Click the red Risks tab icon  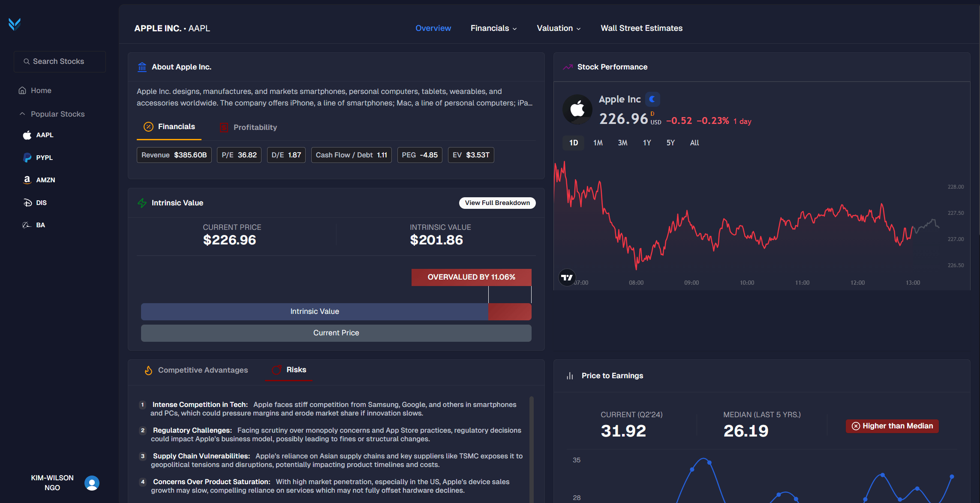click(x=277, y=370)
